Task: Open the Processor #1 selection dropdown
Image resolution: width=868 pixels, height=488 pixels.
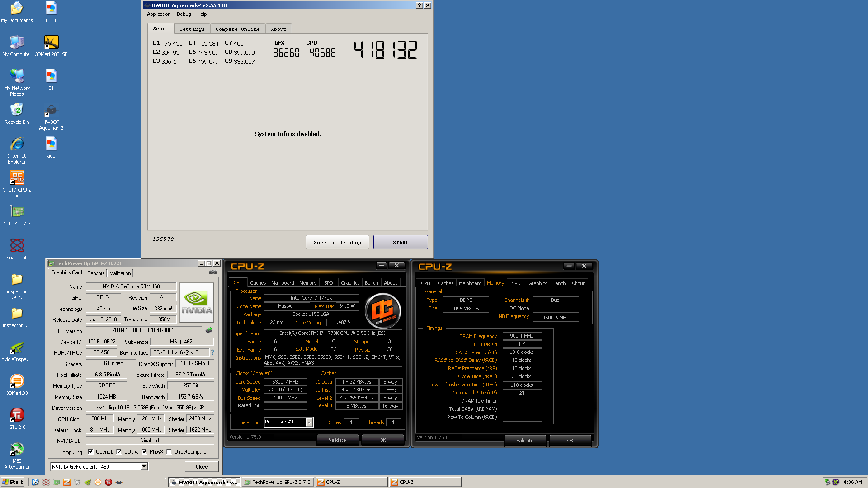Action: click(x=309, y=422)
